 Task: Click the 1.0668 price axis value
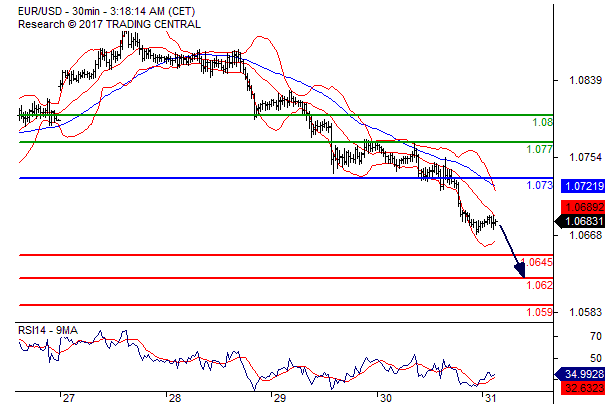pyautogui.click(x=586, y=235)
